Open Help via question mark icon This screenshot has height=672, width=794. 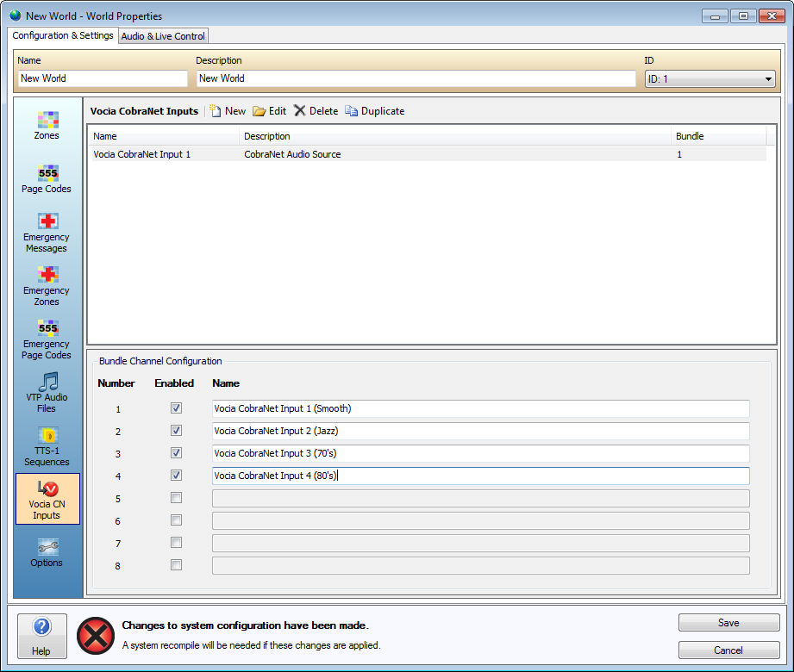coord(42,636)
